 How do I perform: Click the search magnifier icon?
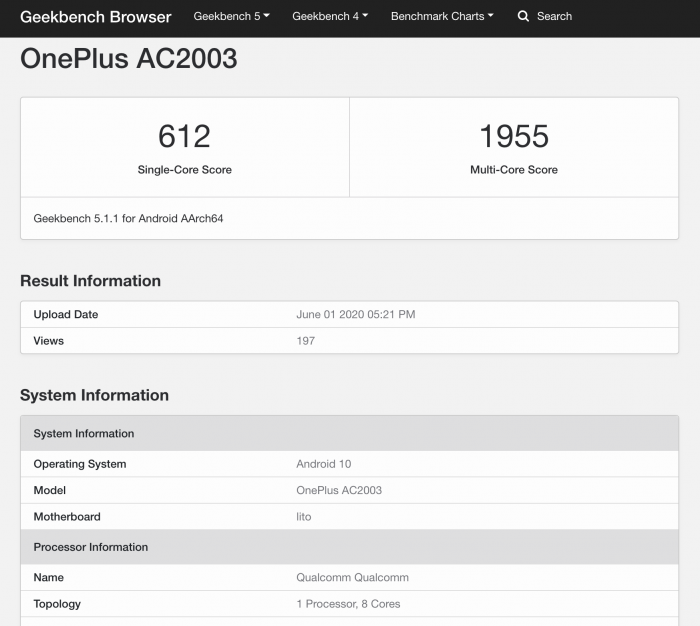pos(523,17)
